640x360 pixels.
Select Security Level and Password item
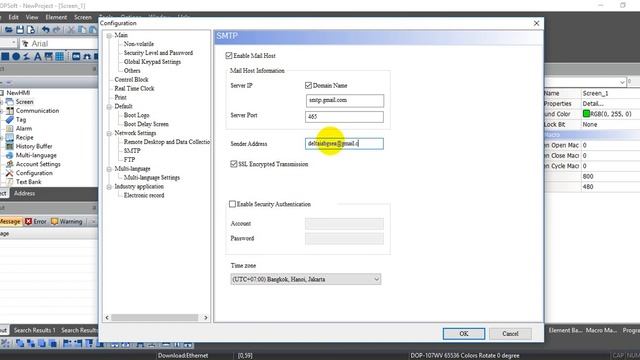(x=158, y=53)
